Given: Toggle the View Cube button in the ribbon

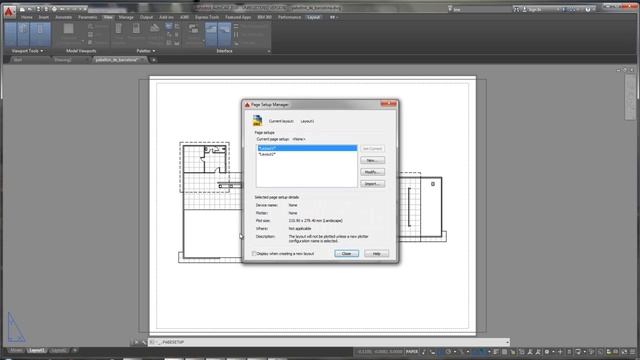Looking at the screenshot, I should coord(23,34).
